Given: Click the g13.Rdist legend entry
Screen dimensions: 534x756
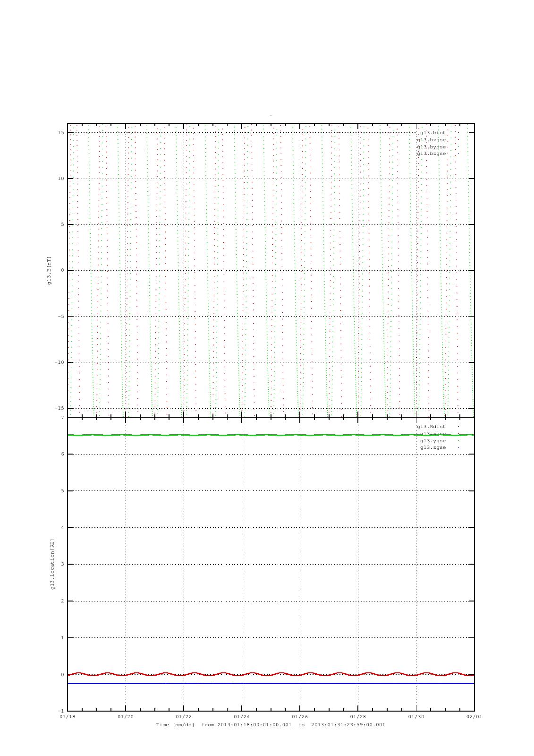Looking at the screenshot, I should [431, 427].
